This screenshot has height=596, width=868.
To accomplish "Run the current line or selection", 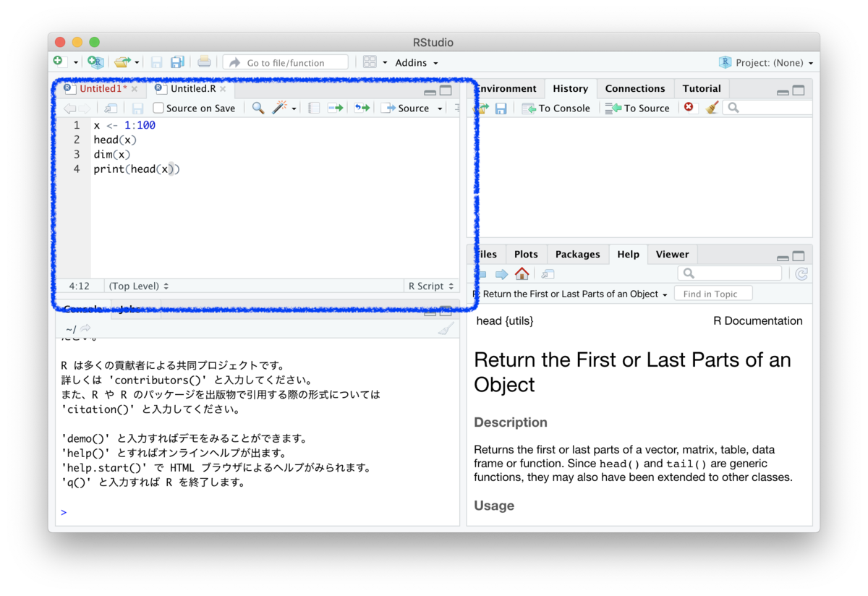I will click(335, 108).
